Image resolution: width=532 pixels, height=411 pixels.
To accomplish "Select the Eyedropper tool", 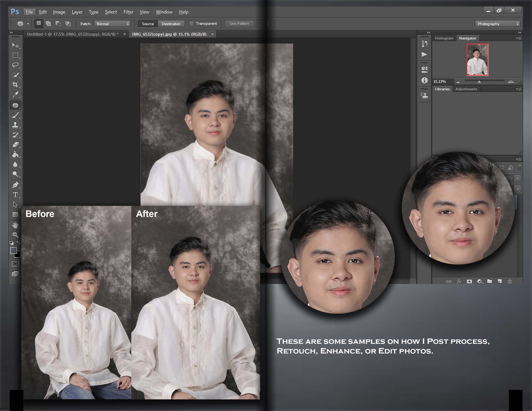I will coord(15,94).
